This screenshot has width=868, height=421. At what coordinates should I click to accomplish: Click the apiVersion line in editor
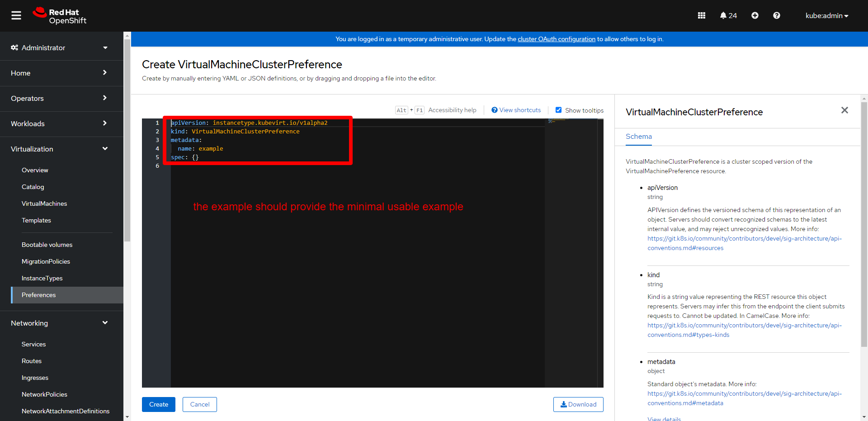click(x=249, y=123)
